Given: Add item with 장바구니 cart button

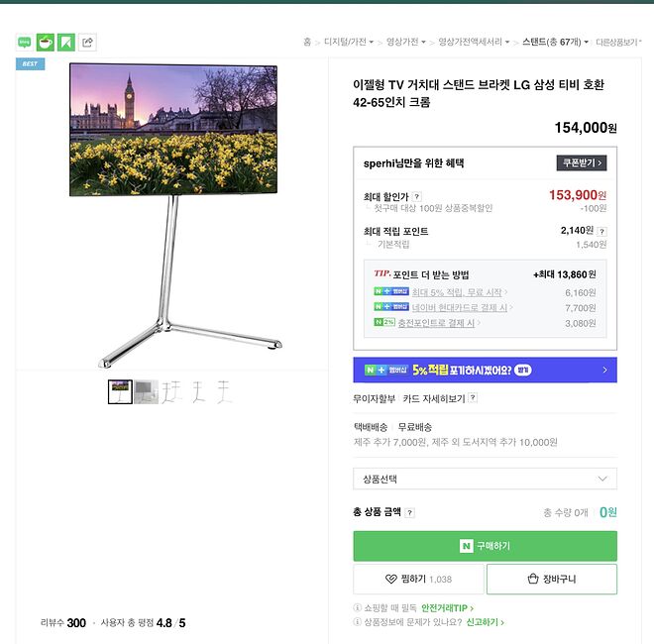Looking at the screenshot, I should (x=551, y=579).
